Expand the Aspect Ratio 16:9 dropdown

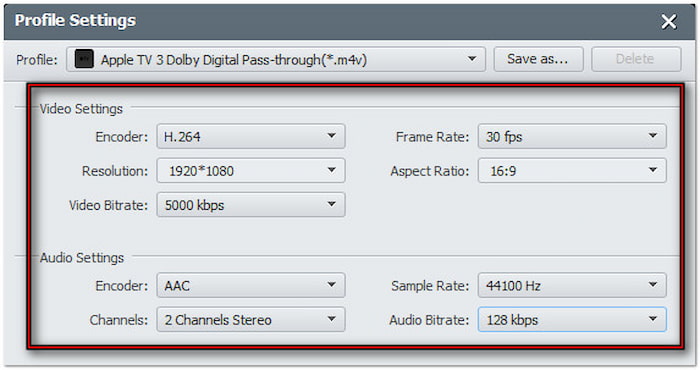[572, 170]
